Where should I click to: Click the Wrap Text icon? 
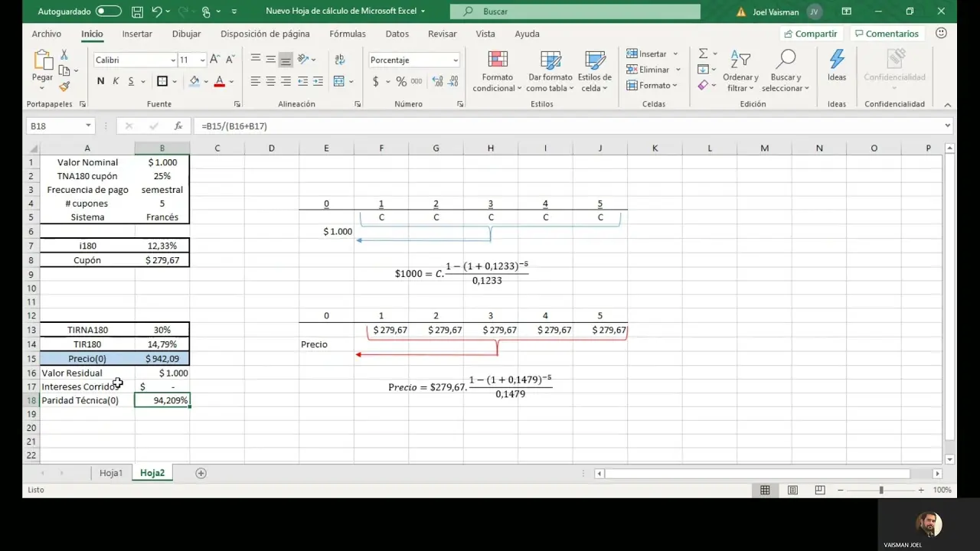[339, 60]
